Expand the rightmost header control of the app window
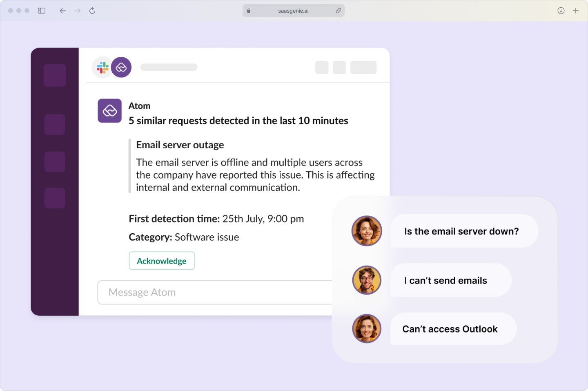 click(363, 67)
